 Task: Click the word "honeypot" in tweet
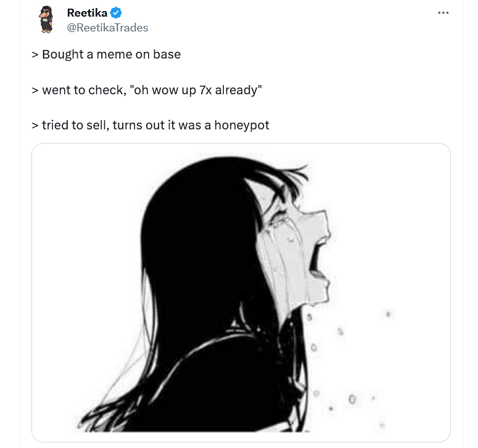(242, 126)
